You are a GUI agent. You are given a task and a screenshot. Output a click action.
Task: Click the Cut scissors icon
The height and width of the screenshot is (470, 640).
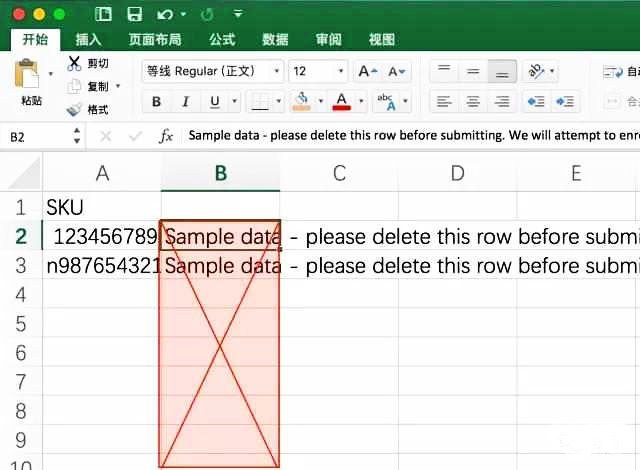[74, 63]
